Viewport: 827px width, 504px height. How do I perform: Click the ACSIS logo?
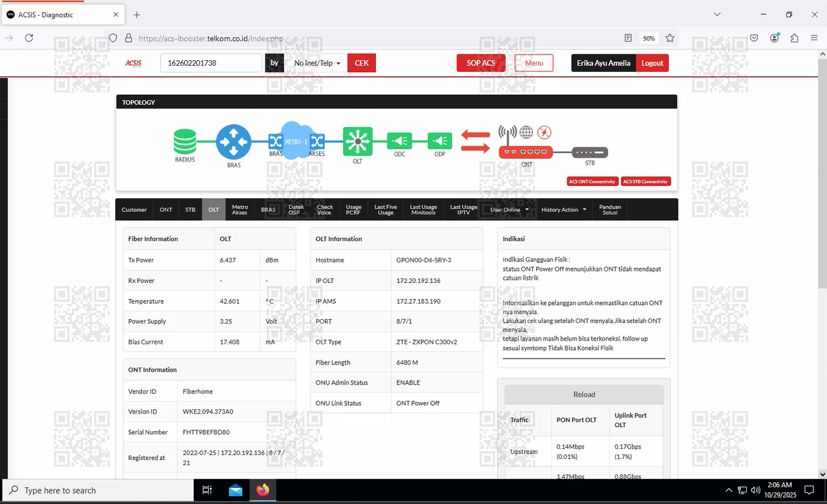[x=133, y=63]
